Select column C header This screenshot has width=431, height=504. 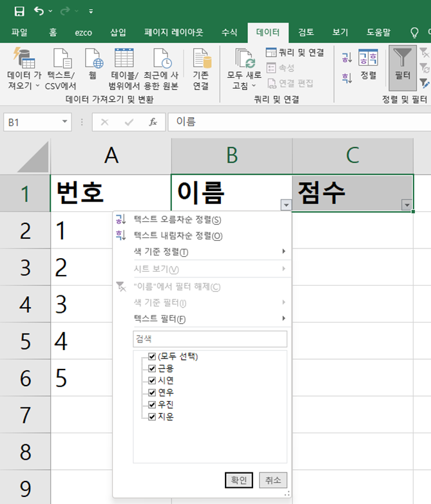(x=352, y=156)
